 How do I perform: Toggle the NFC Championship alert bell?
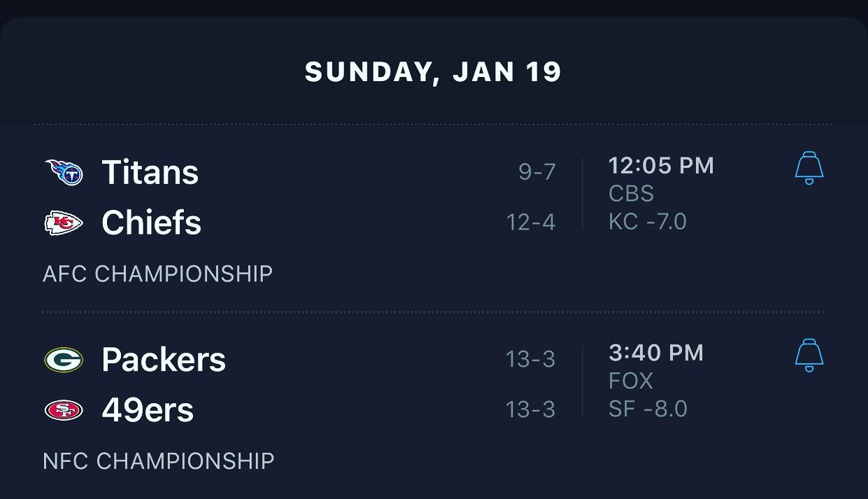point(809,355)
